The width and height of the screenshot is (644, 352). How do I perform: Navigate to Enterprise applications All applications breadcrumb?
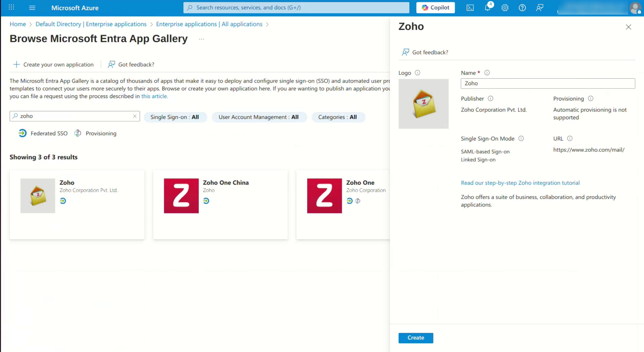tap(209, 24)
